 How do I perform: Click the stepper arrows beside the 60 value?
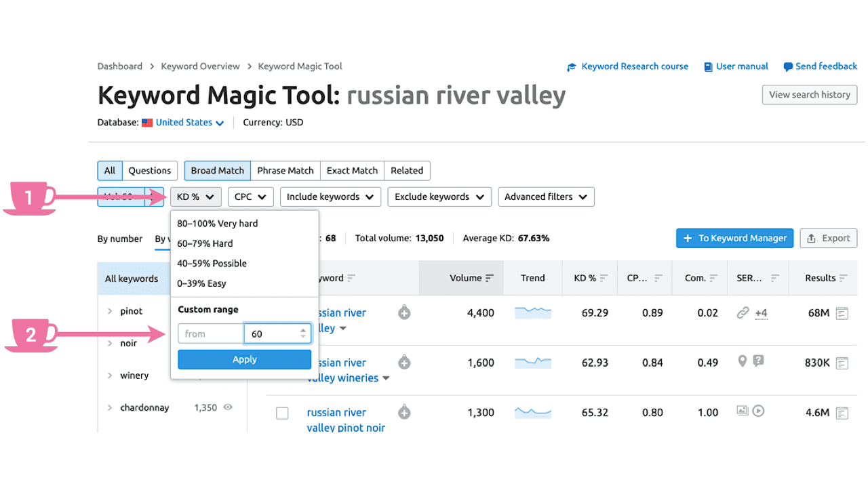(x=303, y=333)
